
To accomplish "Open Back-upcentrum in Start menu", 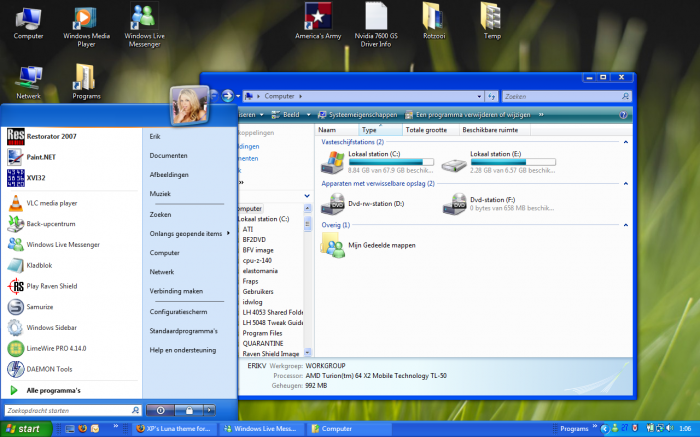I will [71, 224].
